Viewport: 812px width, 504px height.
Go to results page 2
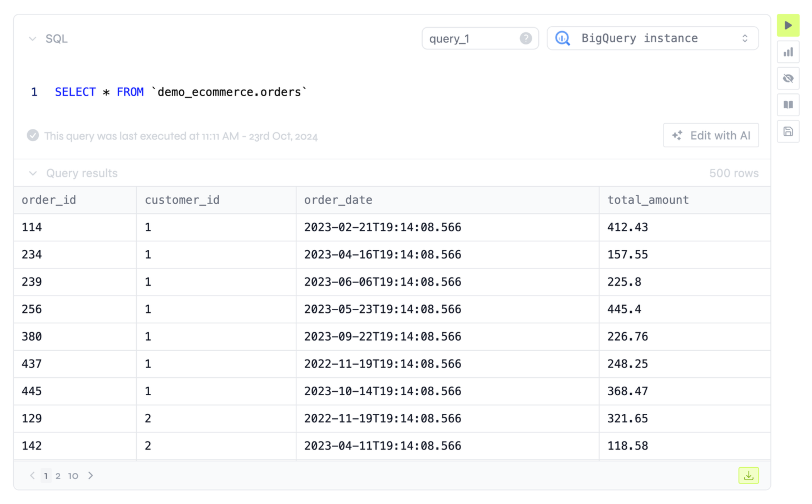[x=58, y=476]
